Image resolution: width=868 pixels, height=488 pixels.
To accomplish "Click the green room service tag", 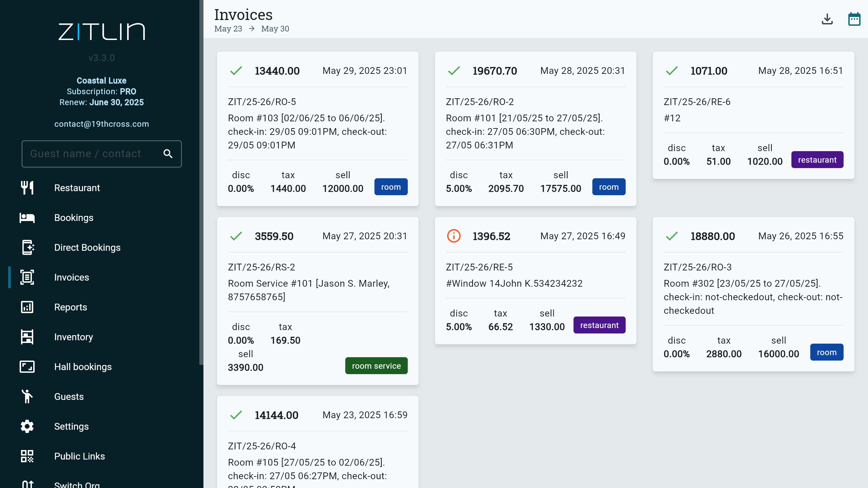I will 376,366.
